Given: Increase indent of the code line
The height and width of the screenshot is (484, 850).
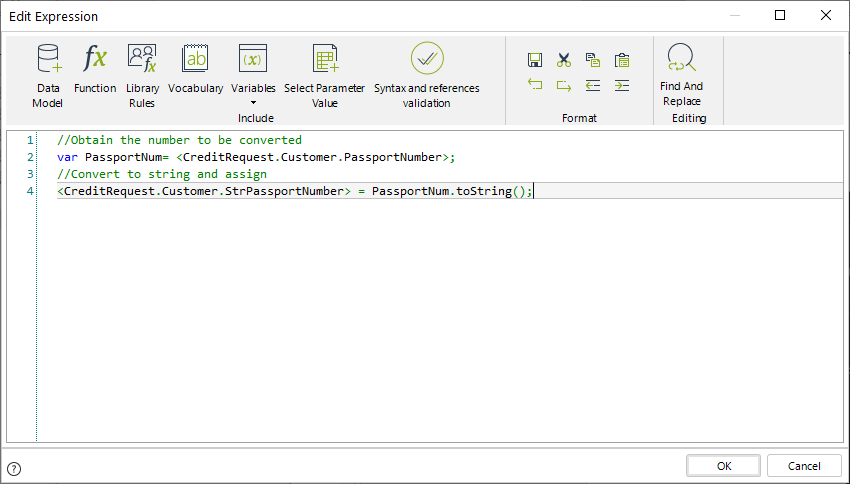Looking at the screenshot, I should (x=622, y=86).
